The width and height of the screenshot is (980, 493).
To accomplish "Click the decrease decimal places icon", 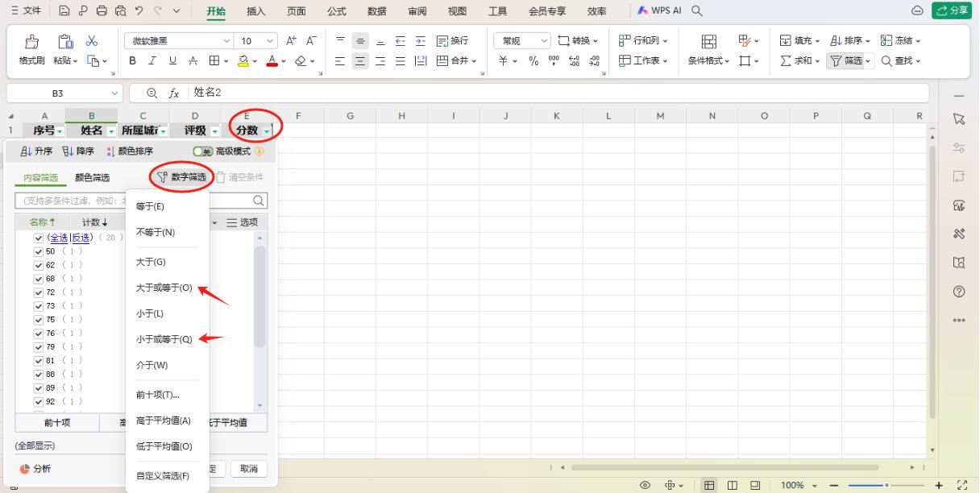I will coord(595,60).
